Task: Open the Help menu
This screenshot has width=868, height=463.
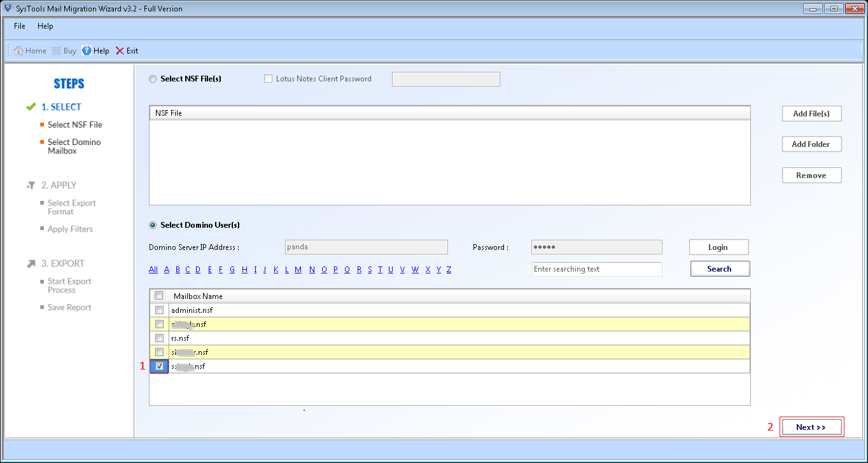Action: (x=45, y=26)
